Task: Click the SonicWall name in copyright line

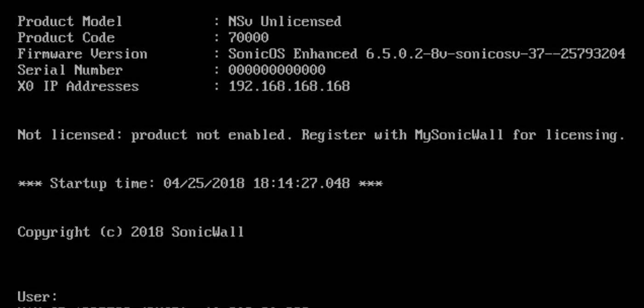Action: (x=207, y=232)
